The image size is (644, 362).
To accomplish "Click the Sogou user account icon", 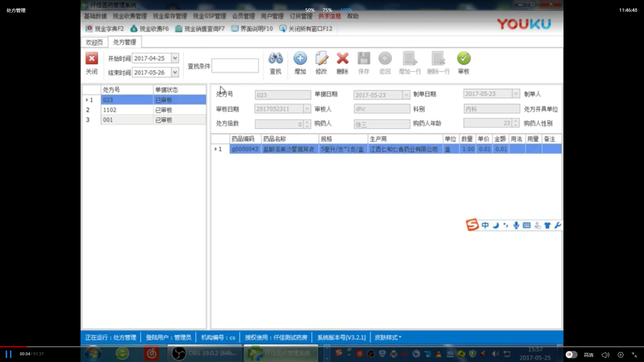I will click(x=537, y=225).
